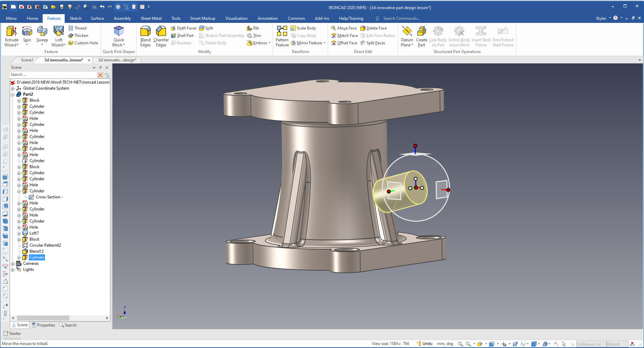This screenshot has width=644, height=348.
Task: Choose the Chamfer Edges tool
Action: [161, 32]
